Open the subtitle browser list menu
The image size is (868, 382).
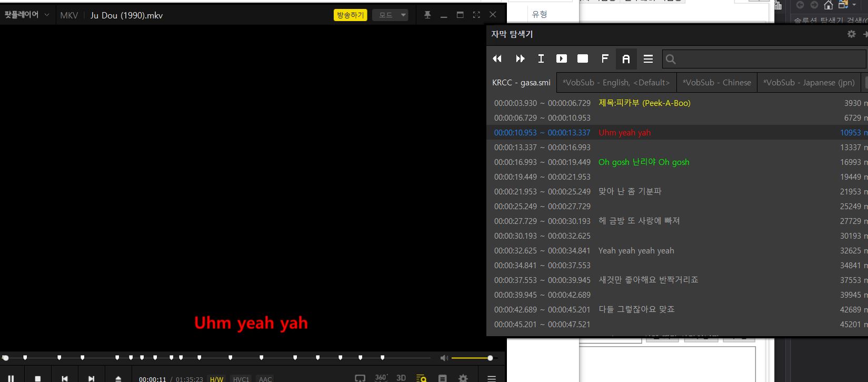pos(648,58)
